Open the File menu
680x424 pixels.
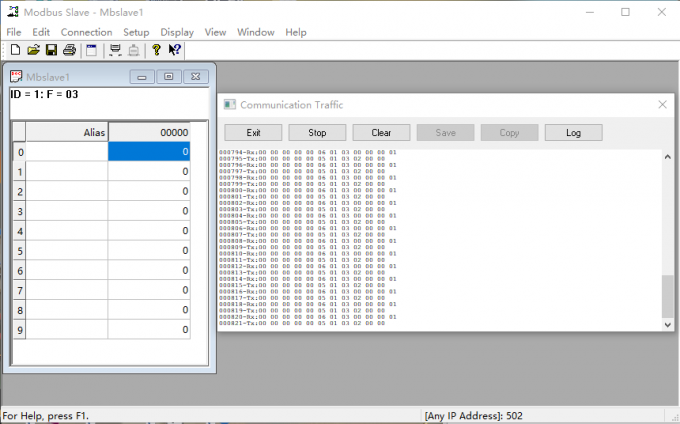coord(13,32)
